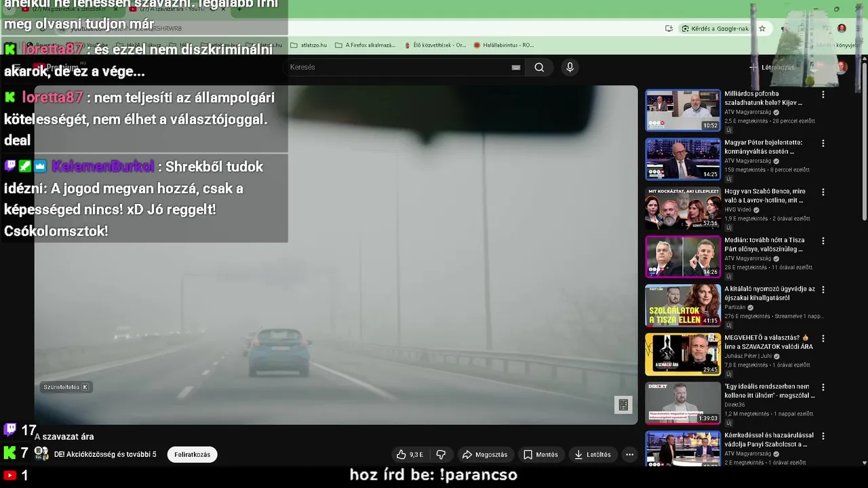
Task: Click the install/cast icon in address bar
Action: point(669,28)
